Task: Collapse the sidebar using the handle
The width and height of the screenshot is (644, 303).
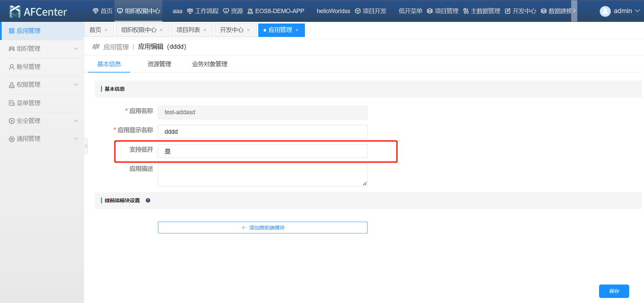Action: pyautogui.click(x=86, y=146)
